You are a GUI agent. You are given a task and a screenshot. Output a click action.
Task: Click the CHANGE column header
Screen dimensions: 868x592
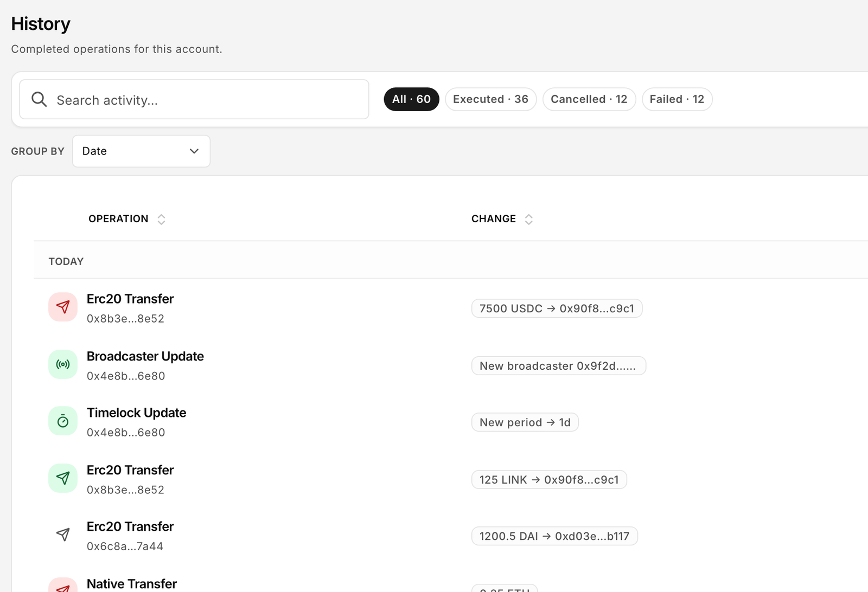(494, 219)
